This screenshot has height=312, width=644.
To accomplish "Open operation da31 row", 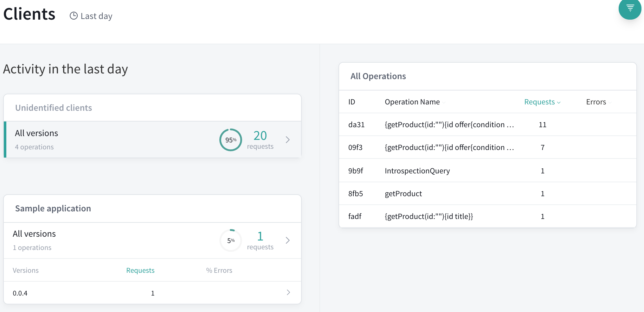I will click(487, 125).
